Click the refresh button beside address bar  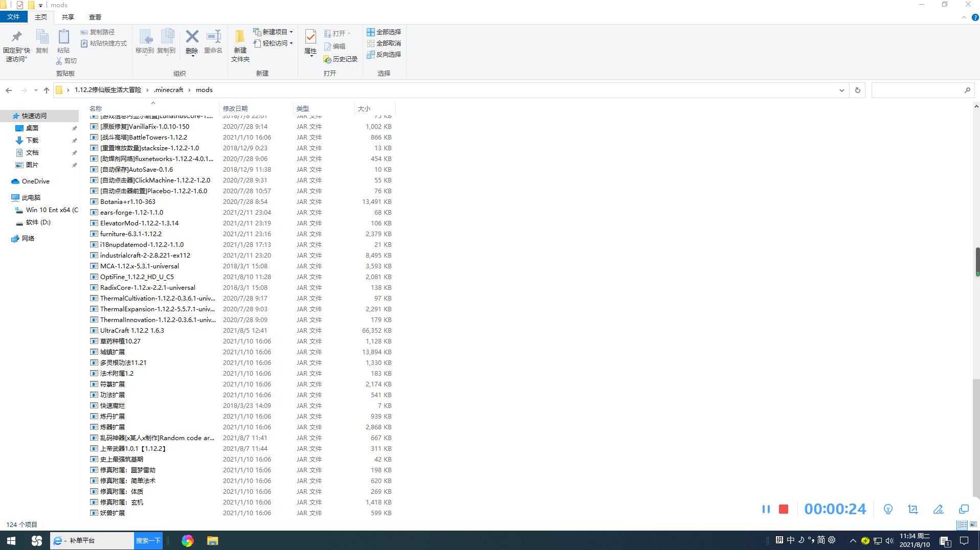[x=858, y=90]
